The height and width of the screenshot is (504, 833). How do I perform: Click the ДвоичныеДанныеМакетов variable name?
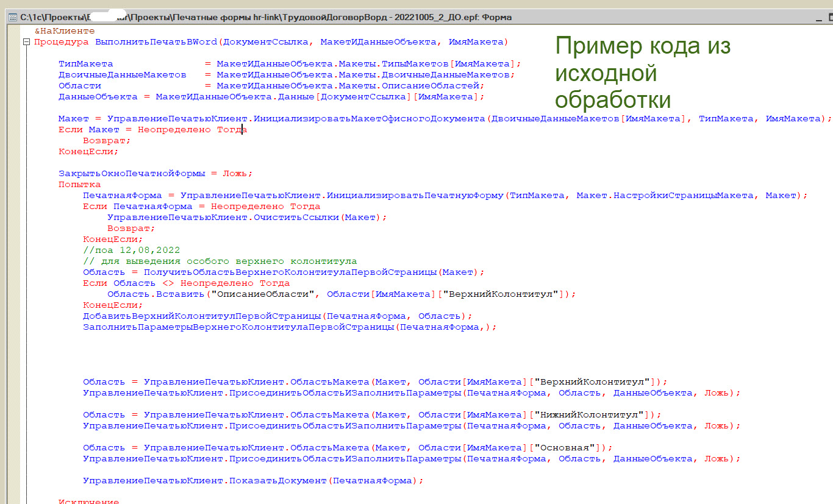click(x=122, y=75)
